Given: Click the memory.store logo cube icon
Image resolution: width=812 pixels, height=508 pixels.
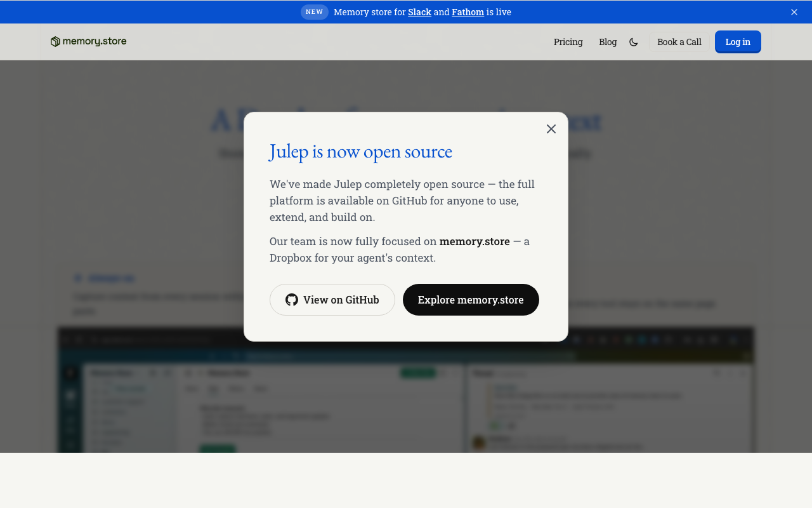Looking at the screenshot, I should [55, 41].
